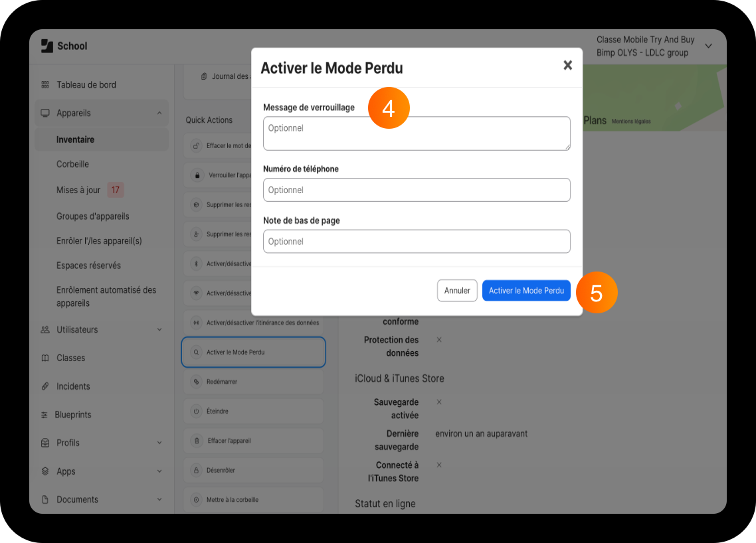
Task: Click the Annuler button
Action: point(457,291)
